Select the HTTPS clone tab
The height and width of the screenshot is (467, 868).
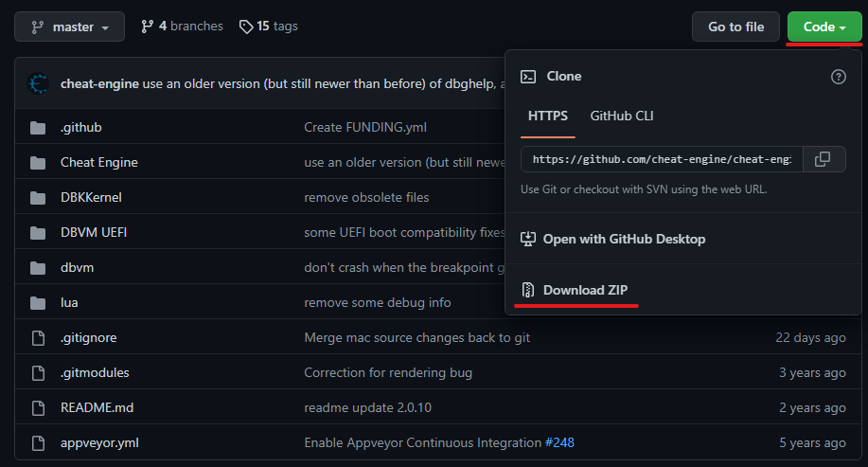(547, 116)
